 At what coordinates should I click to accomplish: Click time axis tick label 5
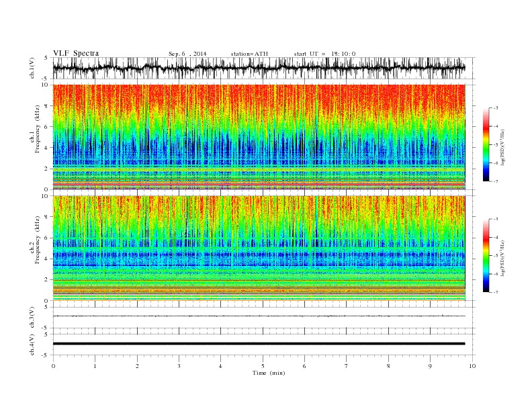coord(263,366)
